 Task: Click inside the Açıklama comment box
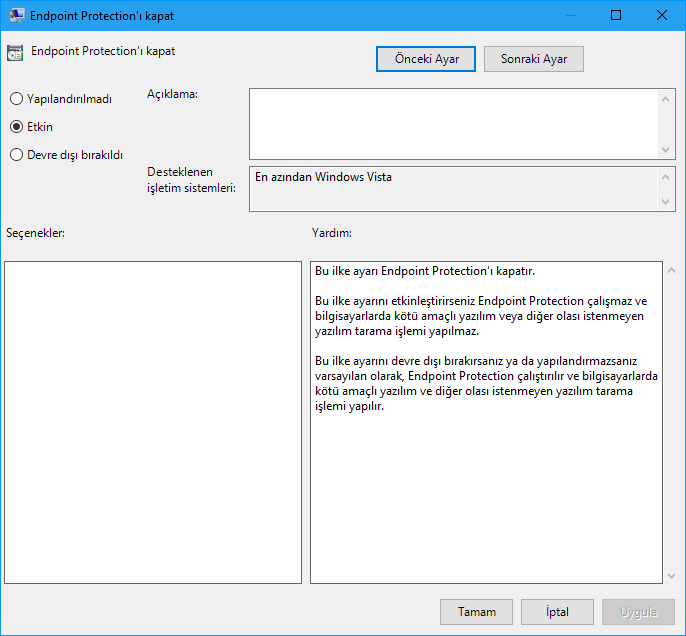453,124
